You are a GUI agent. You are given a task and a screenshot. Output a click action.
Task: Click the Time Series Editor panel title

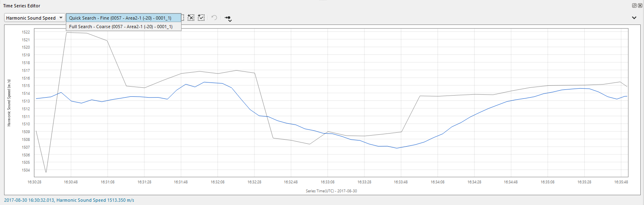(22, 6)
